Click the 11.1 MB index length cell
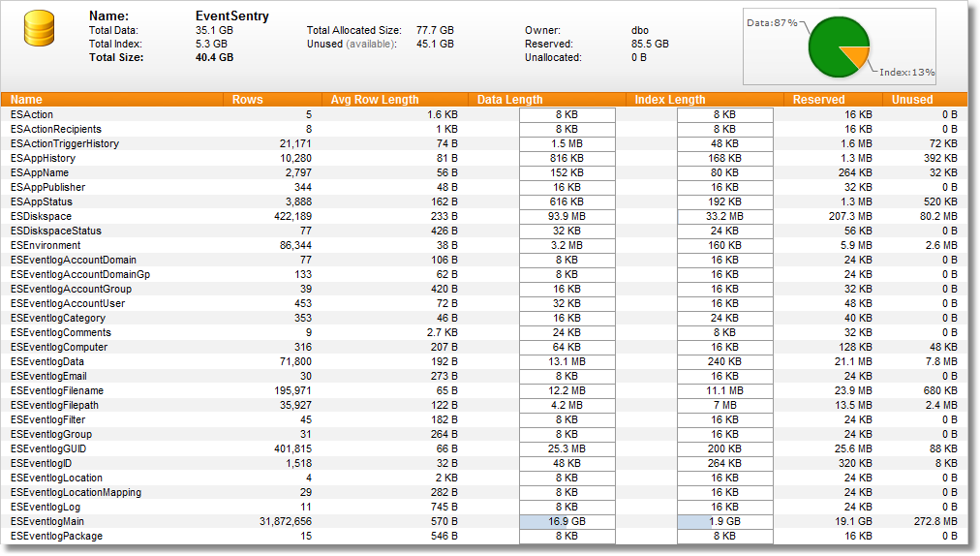Screen dimensions: 980x556 (x=725, y=391)
